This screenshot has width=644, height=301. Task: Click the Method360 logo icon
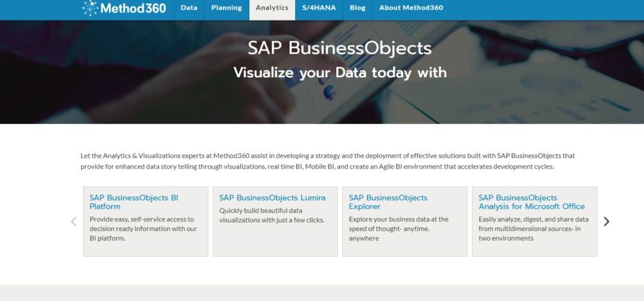(x=91, y=8)
